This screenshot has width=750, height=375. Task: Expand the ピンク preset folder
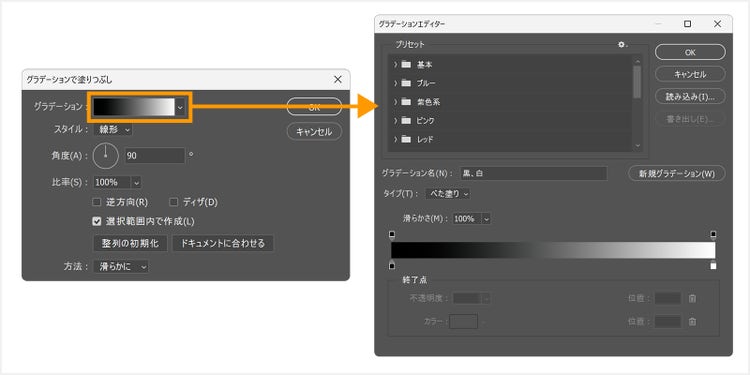pos(396,121)
